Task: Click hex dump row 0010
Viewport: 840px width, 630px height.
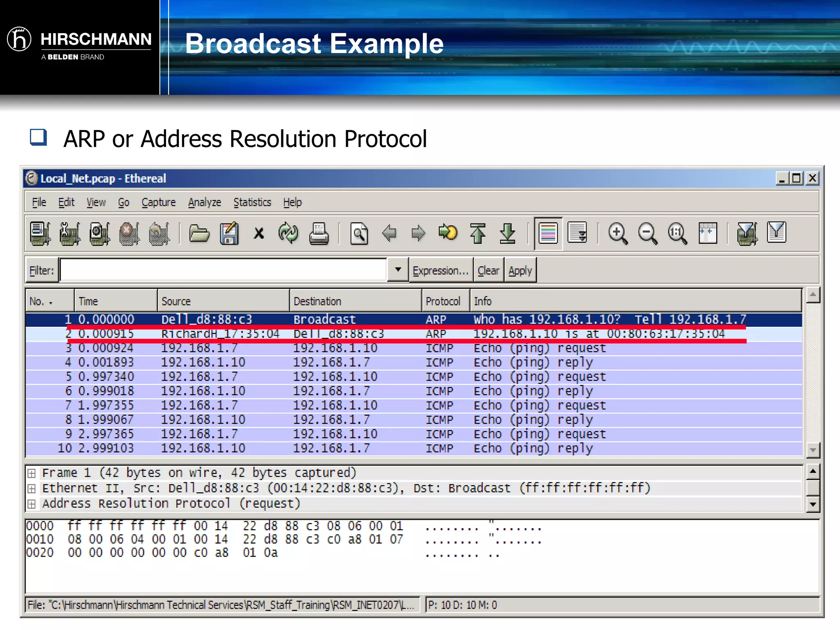Action: click(x=284, y=539)
